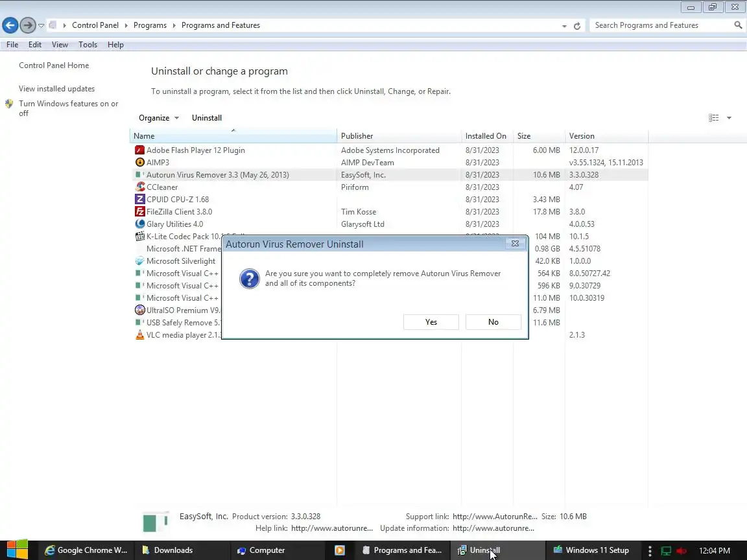Screen dimensions: 747x560
Task: Click the AIMP3 icon in list
Action: coord(139,163)
